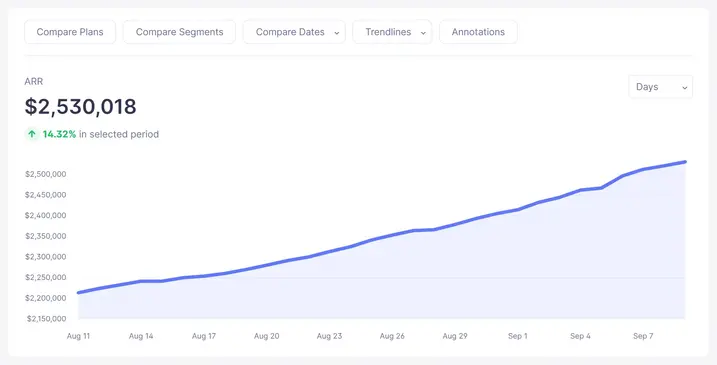717x365 pixels.
Task: Click the $2,200,000 y-axis label
Action: click(46, 298)
